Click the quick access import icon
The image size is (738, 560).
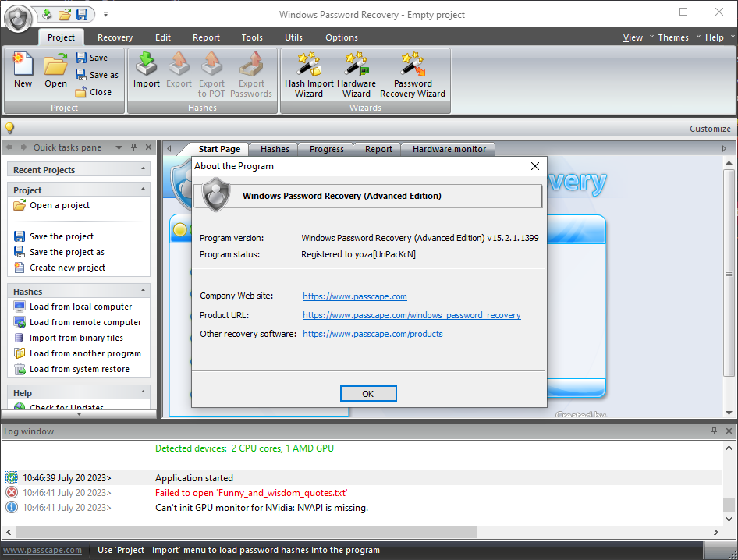point(47,15)
